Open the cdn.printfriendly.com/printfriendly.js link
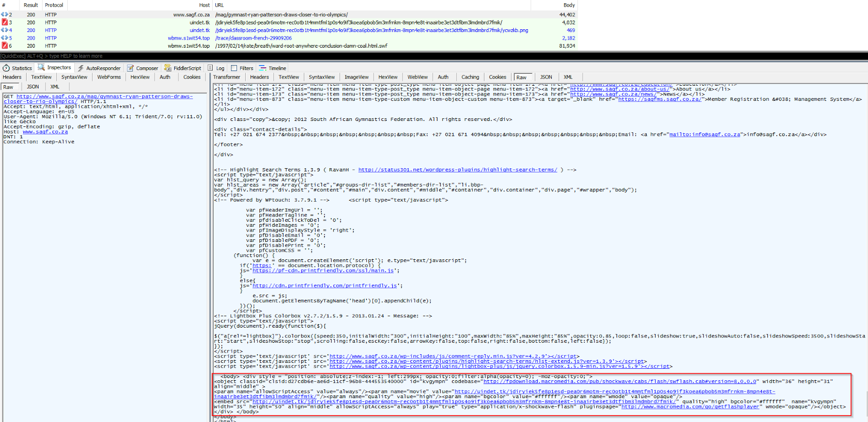The height and width of the screenshot is (422, 868). tap(324, 286)
